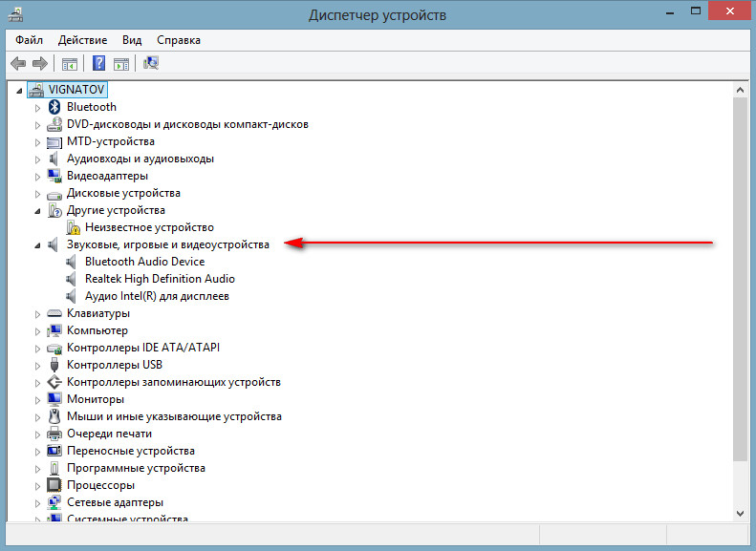756x551 pixels.
Task: Click the speaker icon beside Realtek High Definition Audio
Action: 74,279
